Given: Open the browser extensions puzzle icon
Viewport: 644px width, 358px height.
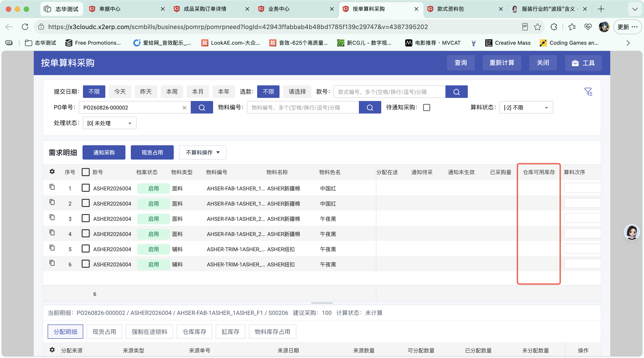Looking at the screenshot, I should coord(554,27).
